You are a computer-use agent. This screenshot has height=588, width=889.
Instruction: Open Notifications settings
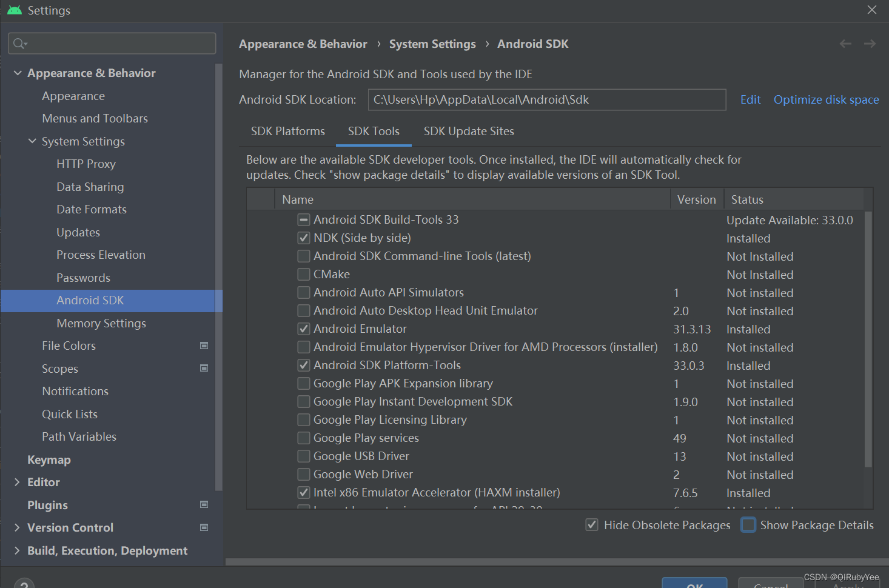(75, 391)
